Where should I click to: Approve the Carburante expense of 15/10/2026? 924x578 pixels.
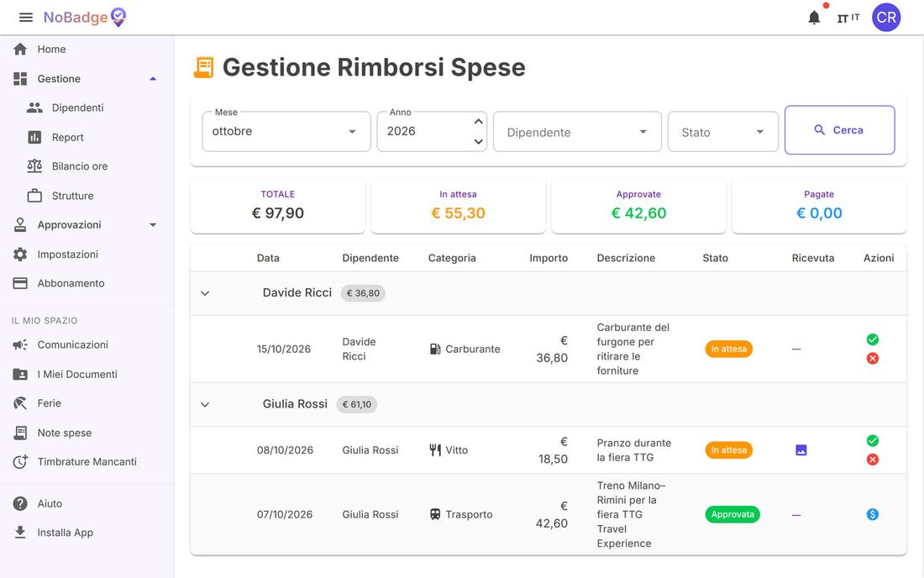[873, 339]
